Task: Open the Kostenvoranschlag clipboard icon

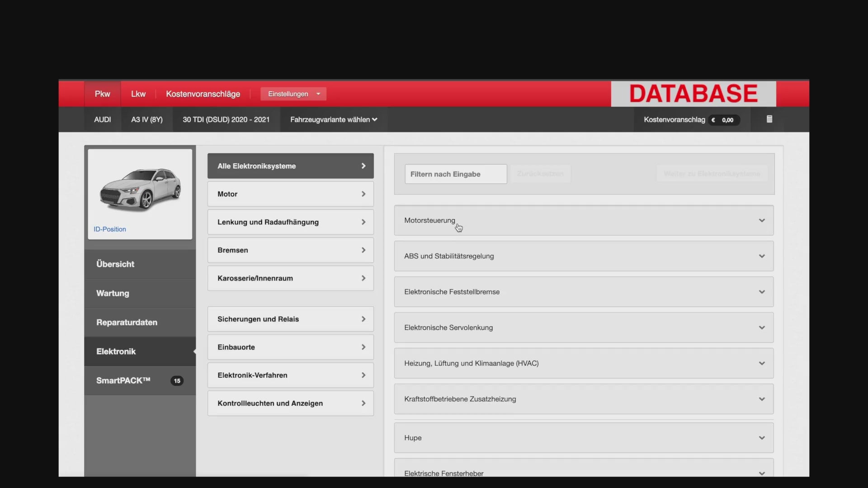Action: coord(769,119)
